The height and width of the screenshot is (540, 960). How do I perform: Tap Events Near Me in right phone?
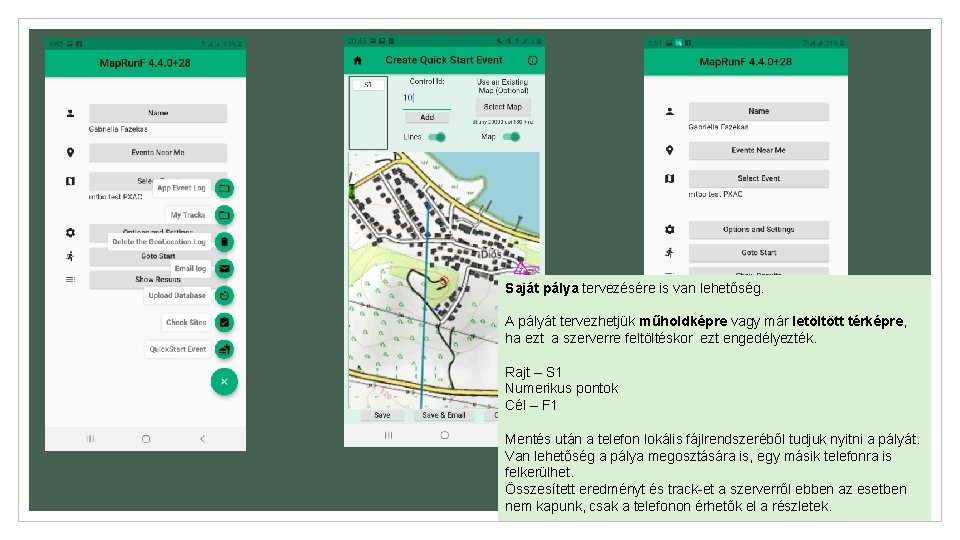click(x=759, y=150)
